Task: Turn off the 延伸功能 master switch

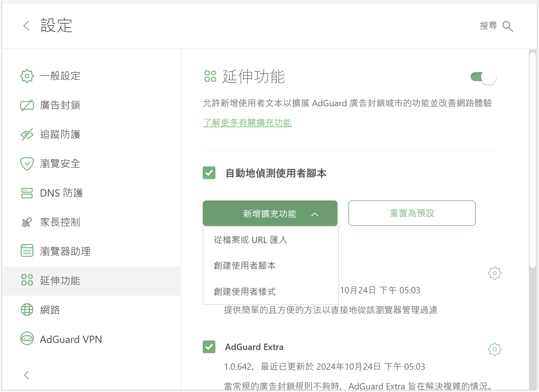Action: (x=484, y=77)
